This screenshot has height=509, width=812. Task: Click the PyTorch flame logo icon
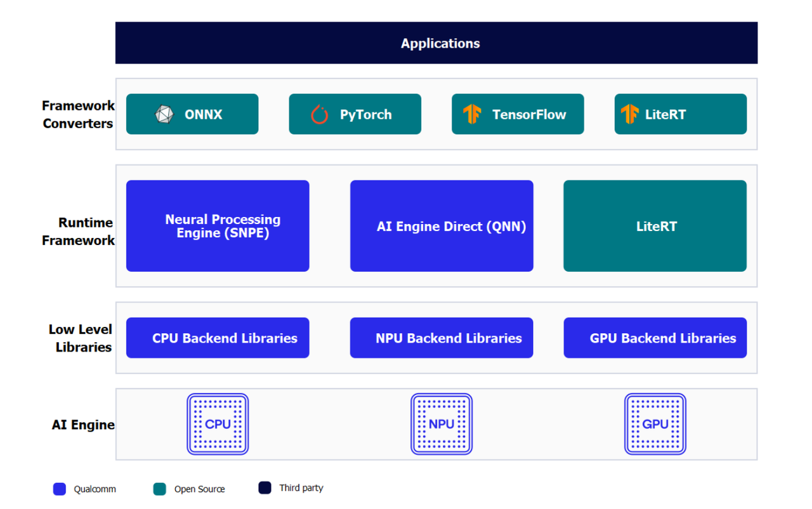click(319, 114)
